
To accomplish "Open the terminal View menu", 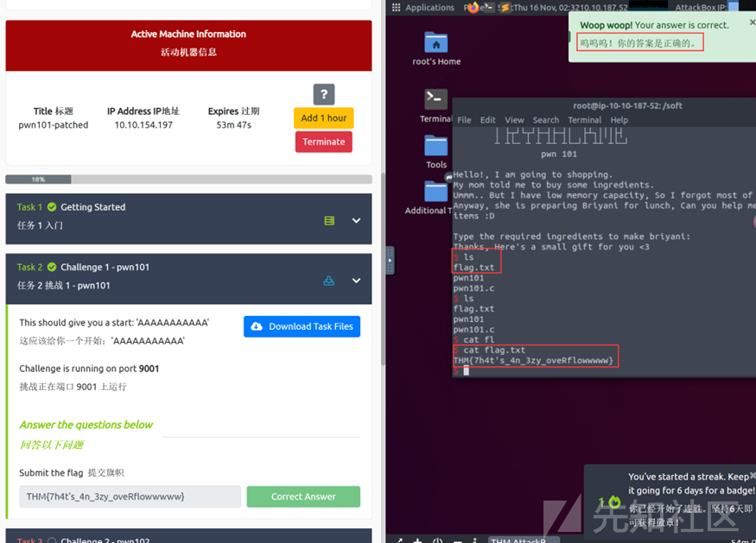I will 514,120.
